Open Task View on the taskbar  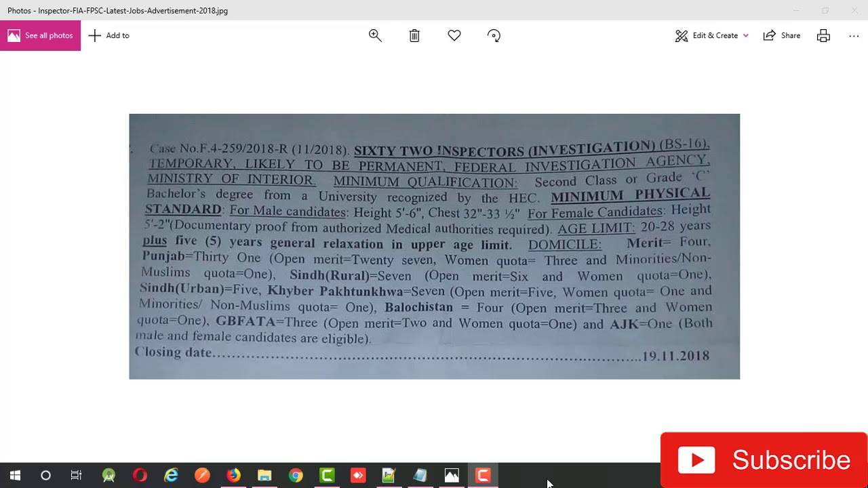76,476
